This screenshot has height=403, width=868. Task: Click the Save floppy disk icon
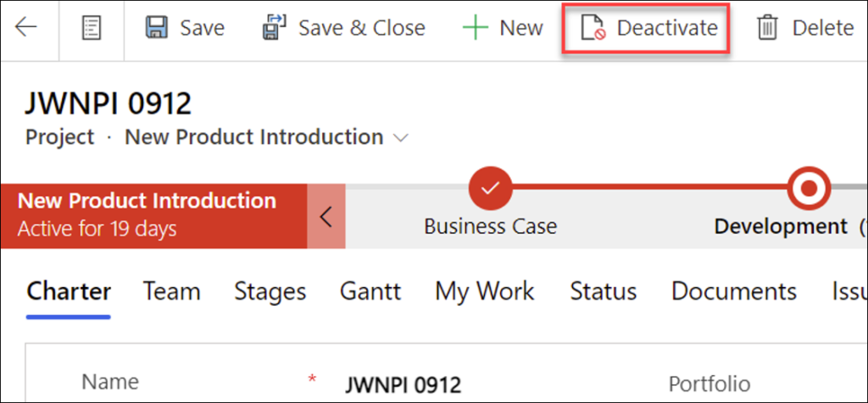157,28
